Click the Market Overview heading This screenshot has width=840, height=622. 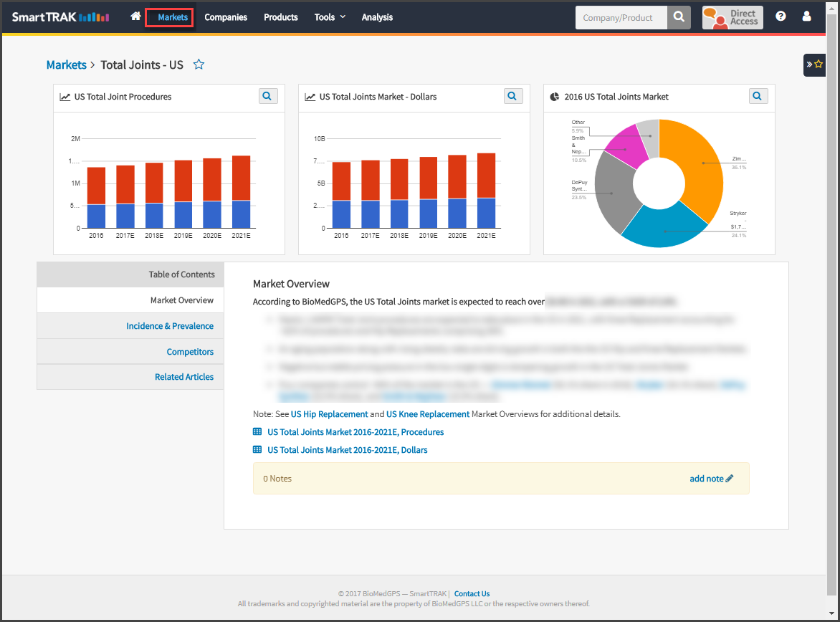tap(292, 284)
